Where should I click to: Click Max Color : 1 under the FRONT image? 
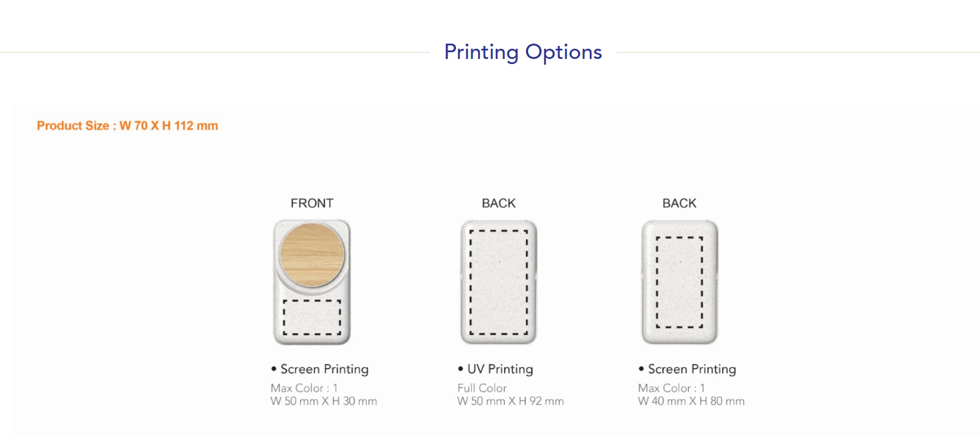pyautogui.click(x=304, y=388)
